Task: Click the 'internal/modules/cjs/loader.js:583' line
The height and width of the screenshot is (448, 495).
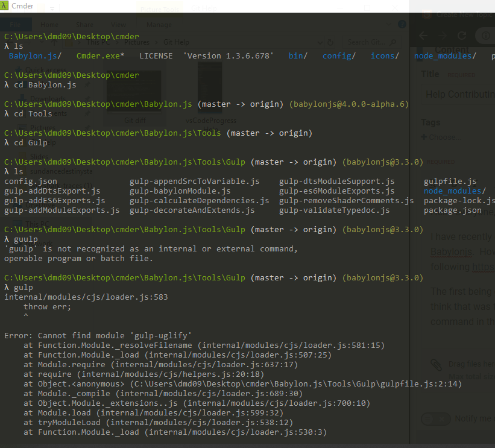Action: point(86,297)
